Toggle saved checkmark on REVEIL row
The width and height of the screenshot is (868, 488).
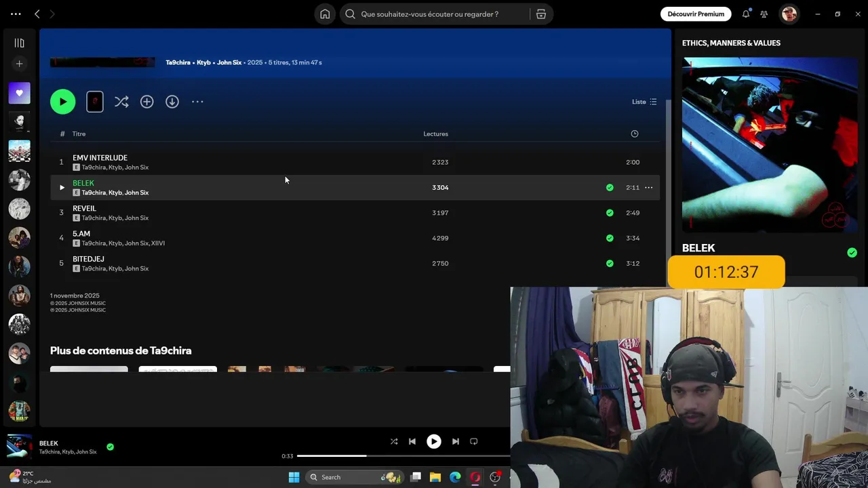pyautogui.click(x=610, y=213)
